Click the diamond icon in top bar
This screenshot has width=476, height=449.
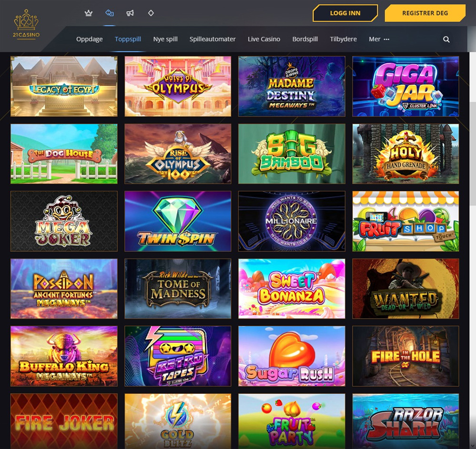(x=151, y=13)
